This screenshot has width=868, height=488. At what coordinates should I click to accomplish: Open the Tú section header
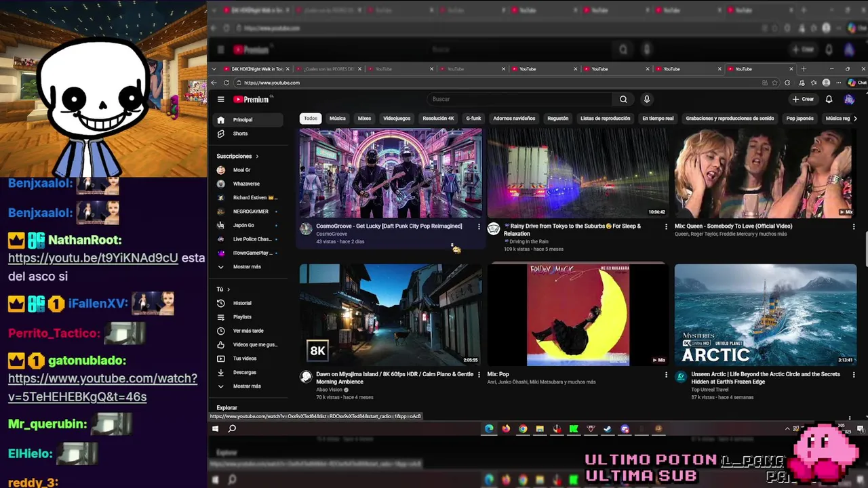pos(223,289)
